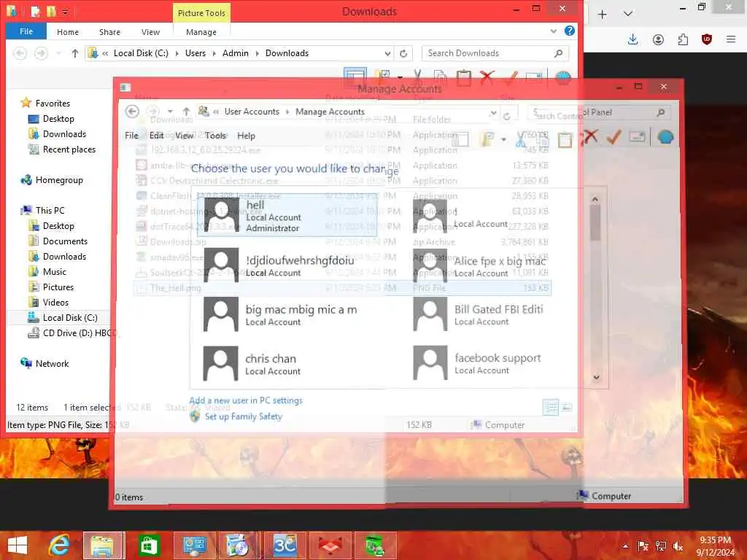Select the hell Administrator account
This screenshot has height=560, width=747.
tap(287, 215)
